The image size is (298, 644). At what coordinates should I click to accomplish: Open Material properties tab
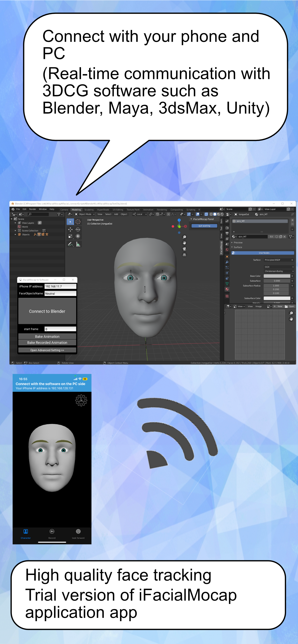pyautogui.click(x=227, y=289)
